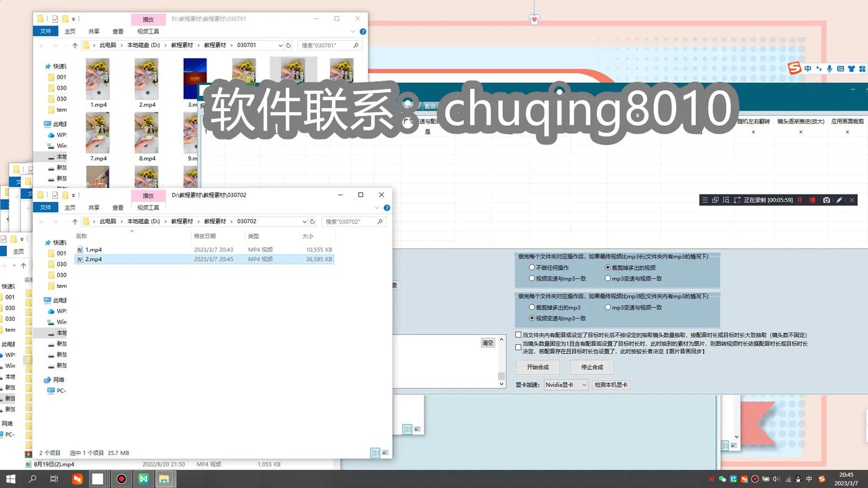
Task: Open File Explorer from the taskbar
Action: [164, 479]
